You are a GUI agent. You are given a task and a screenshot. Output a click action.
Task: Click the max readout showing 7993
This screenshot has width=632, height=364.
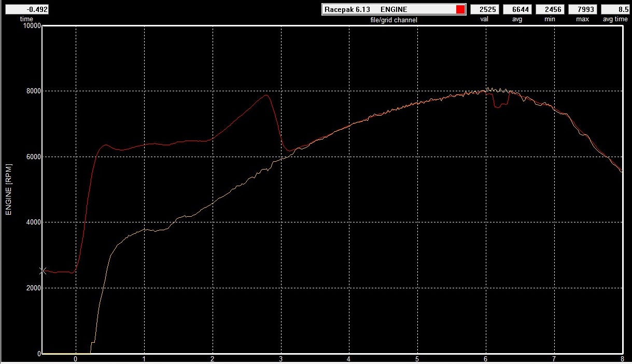click(583, 9)
